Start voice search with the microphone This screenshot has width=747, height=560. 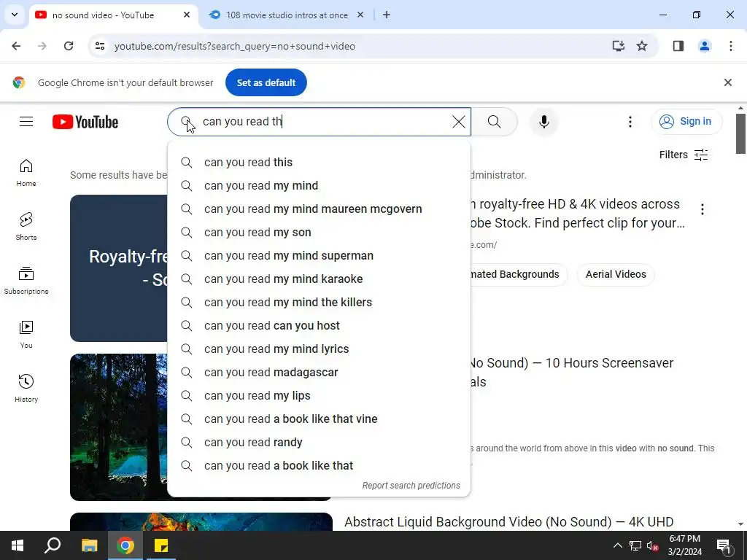point(544,122)
